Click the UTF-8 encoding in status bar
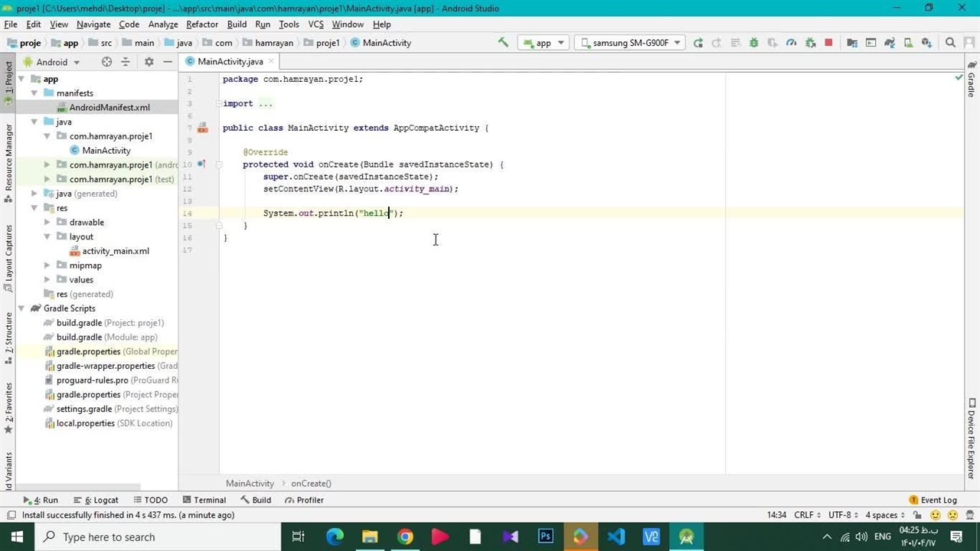This screenshot has width=980, height=551. [839, 515]
